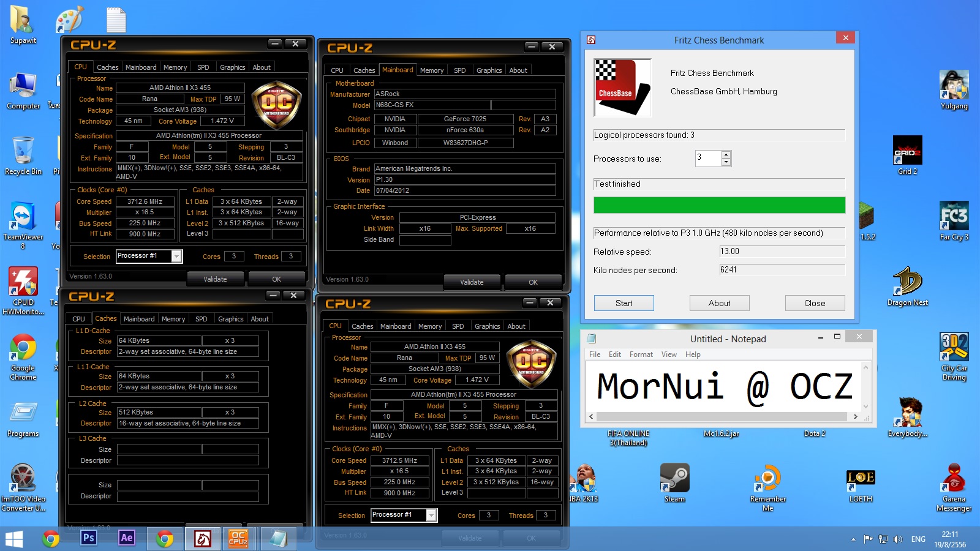Image resolution: width=980 pixels, height=551 pixels.
Task: Switch to CPU tab in the Caches CPU-Z window
Action: tap(79, 319)
